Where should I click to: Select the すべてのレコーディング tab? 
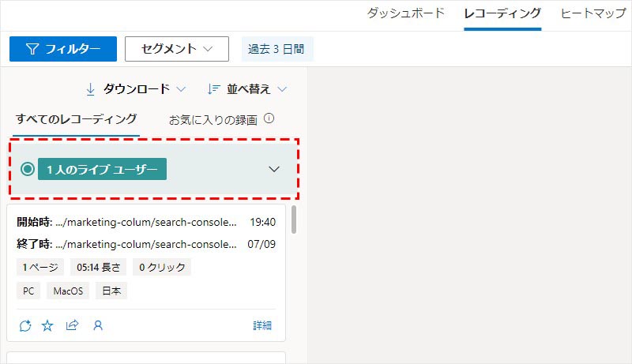click(77, 119)
